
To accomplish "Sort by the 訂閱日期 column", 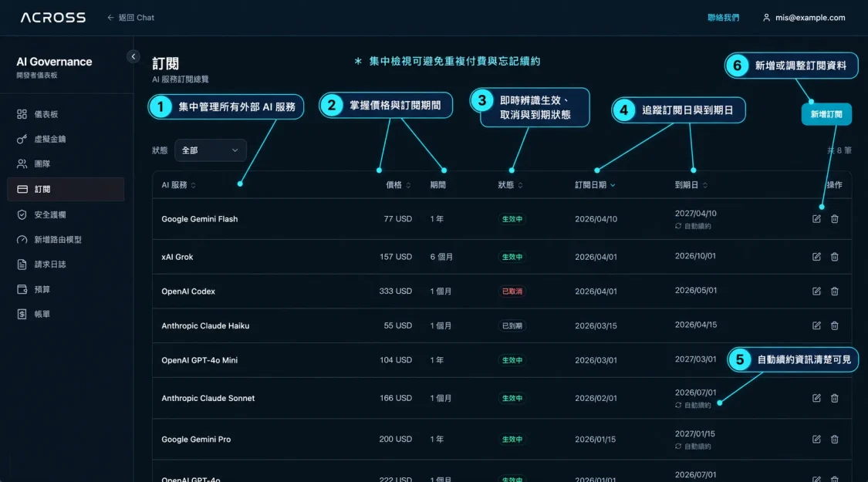I will [x=595, y=185].
